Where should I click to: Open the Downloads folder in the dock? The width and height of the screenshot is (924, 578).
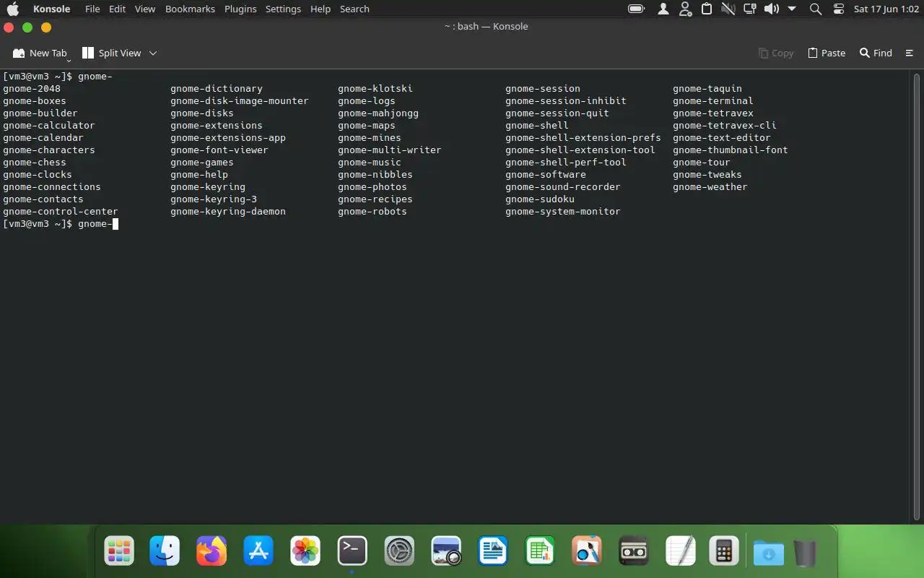pos(769,553)
